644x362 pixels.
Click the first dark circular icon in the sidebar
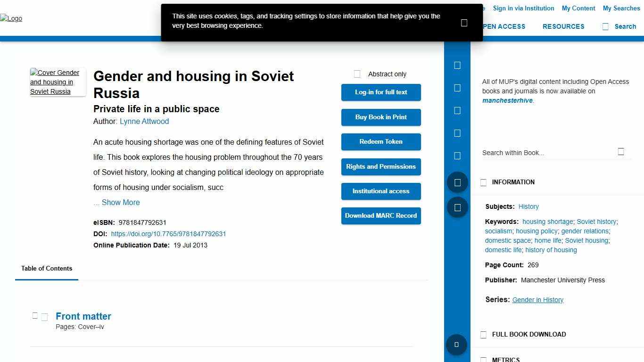click(457, 182)
